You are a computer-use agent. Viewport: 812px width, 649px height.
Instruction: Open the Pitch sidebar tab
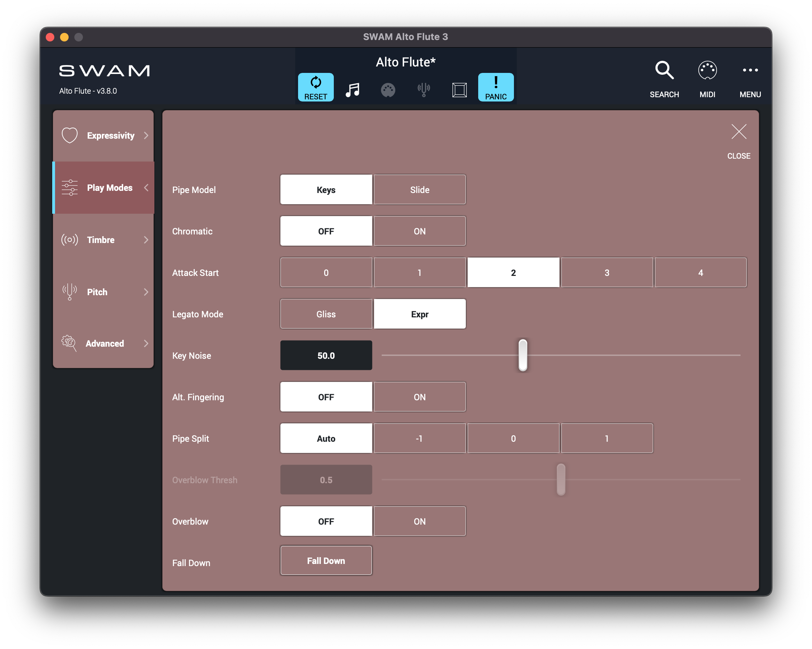pos(97,292)
